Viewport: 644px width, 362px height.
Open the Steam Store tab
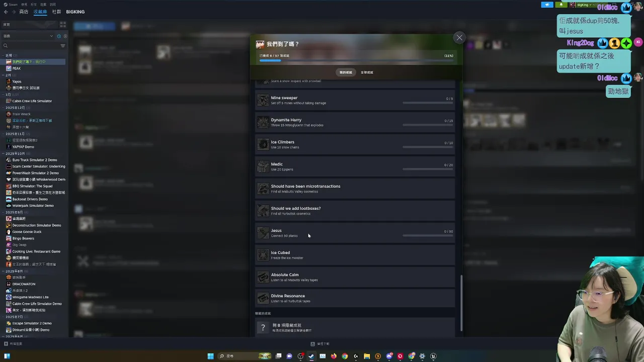(24, 12)
